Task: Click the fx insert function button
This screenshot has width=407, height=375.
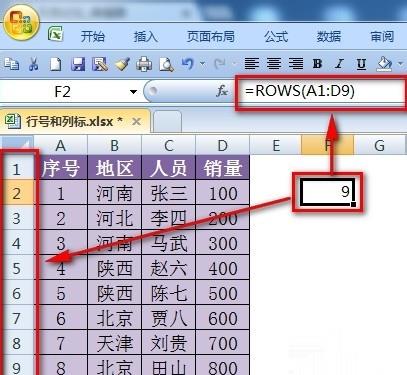Action: 222,91
